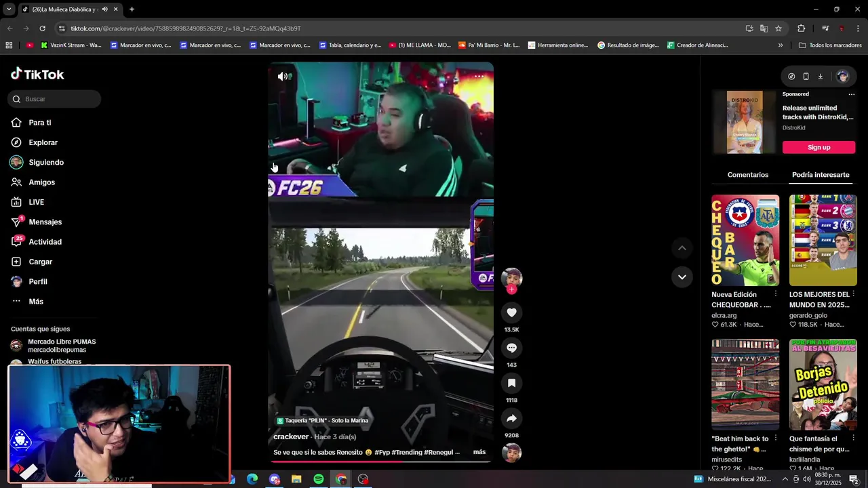Open Spotify from the taskbar
Image resolution: width=868 pixels, height=488 pixels.
pos(319,479)
